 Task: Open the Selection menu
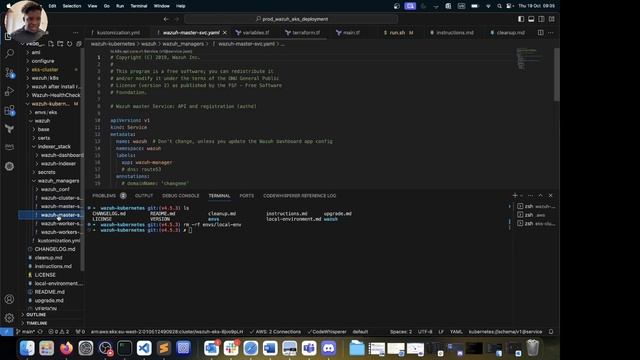click(72, 6)
